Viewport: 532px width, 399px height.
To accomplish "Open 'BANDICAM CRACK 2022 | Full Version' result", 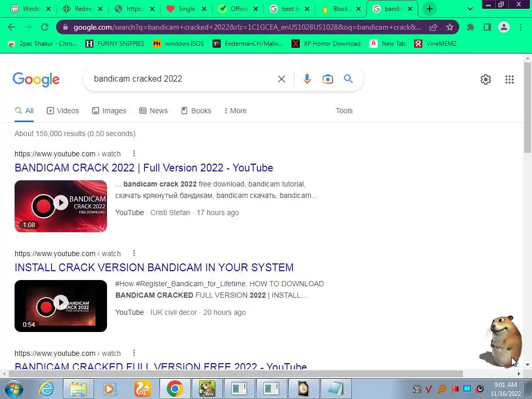I will [x=144, y=168].
